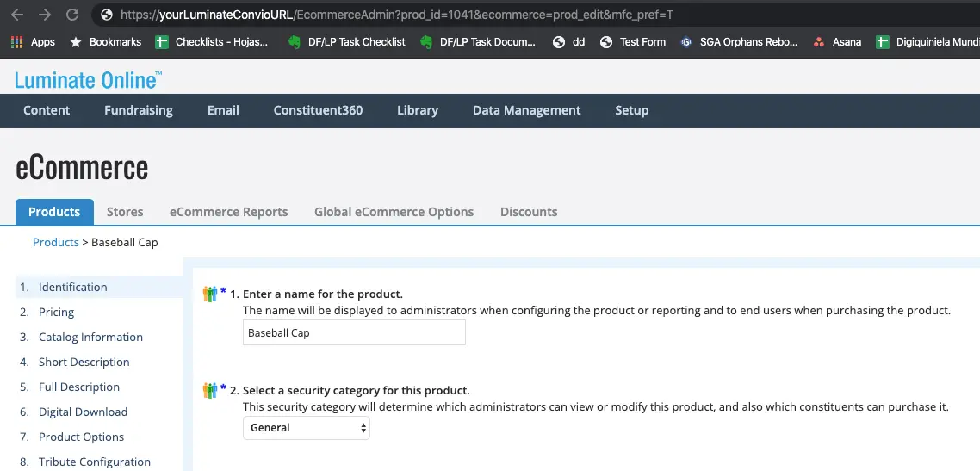Go to the Tribute Configuration step
Viewport: 980px width, 471px height.
tap(95, 462)
